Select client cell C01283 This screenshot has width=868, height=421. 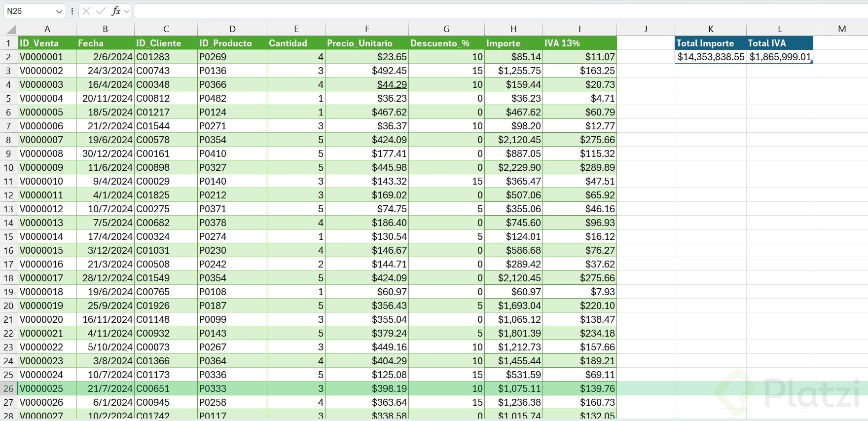(x=166, y=57)
